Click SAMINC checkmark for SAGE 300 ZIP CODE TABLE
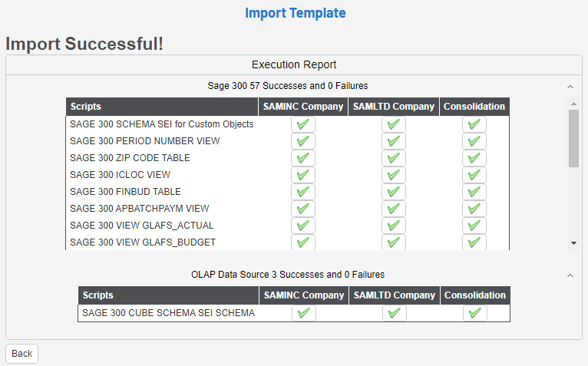The image size is (588, 366). click(x=303, y=158)
